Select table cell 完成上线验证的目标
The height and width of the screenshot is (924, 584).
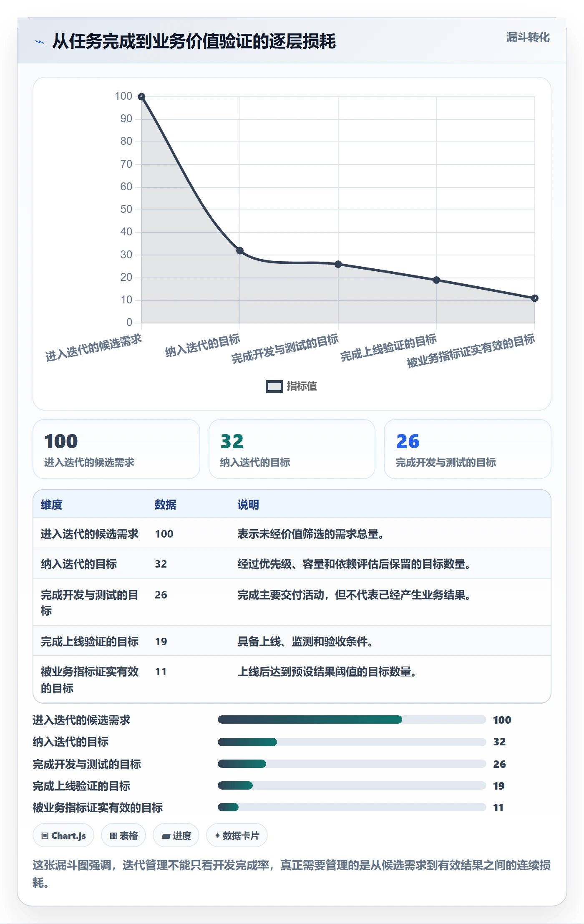tap(90, 641)
